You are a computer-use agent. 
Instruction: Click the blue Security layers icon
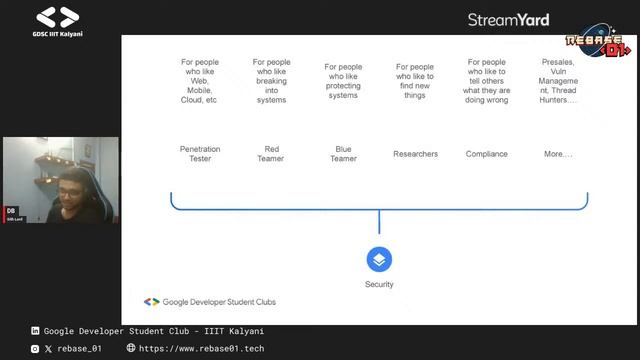[379, 259]
